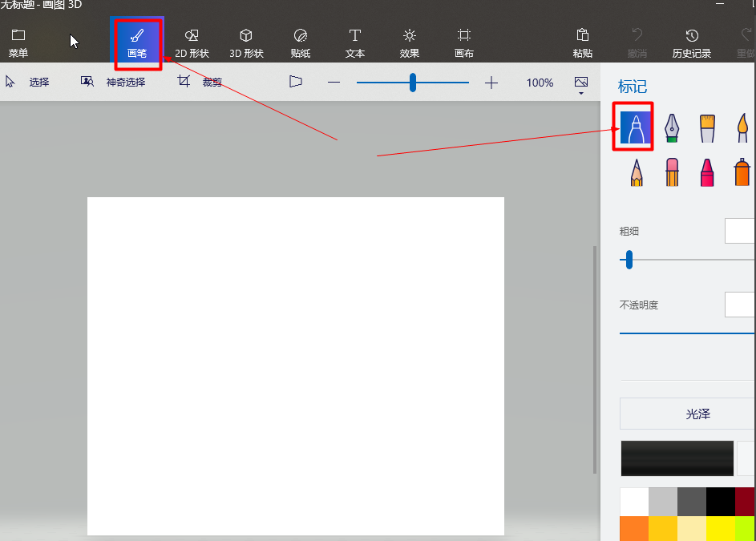Adjust the 粗细 thickness slider

click(629, 260)
